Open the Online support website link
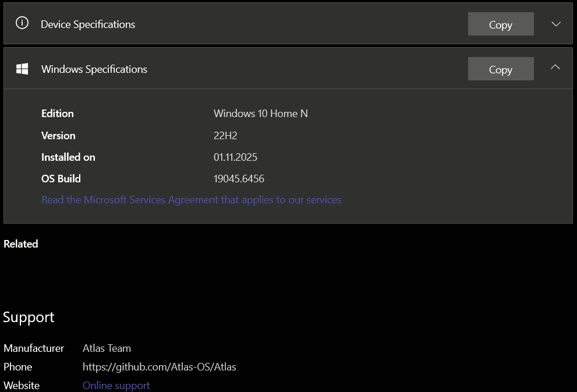Screen dimensions: 577x392 click(x=116, y=386)
